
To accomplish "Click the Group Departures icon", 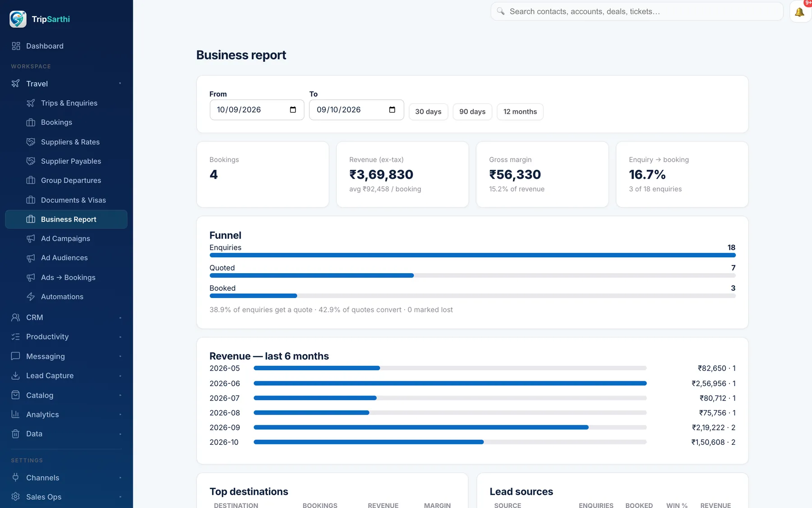I will 31,180.
